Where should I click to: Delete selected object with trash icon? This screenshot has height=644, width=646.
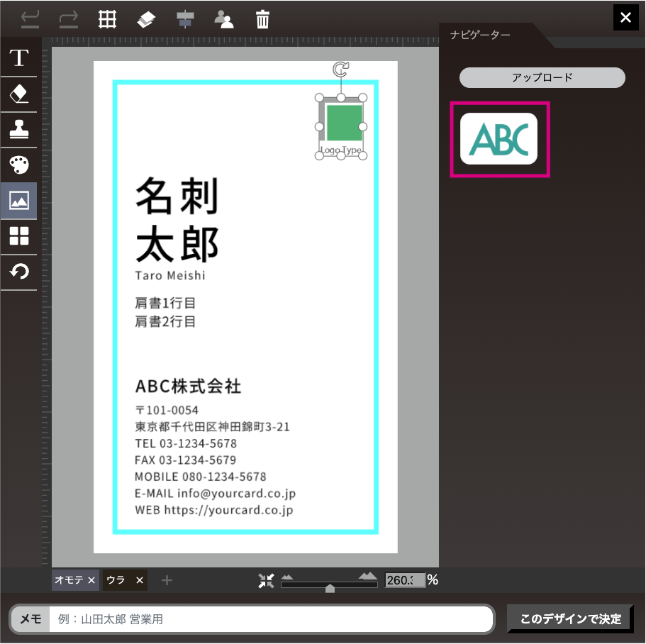coord(262,18)
